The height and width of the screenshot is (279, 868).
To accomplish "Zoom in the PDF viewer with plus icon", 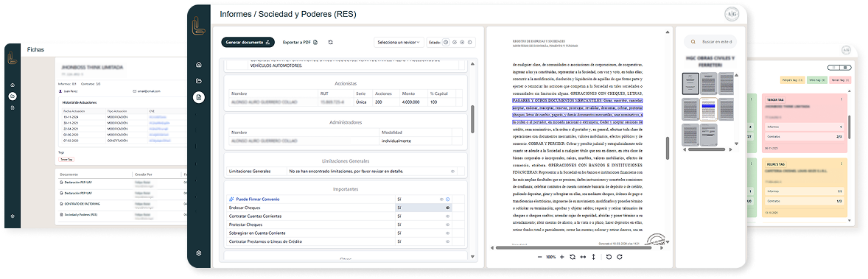I will [x=562, y=257].
